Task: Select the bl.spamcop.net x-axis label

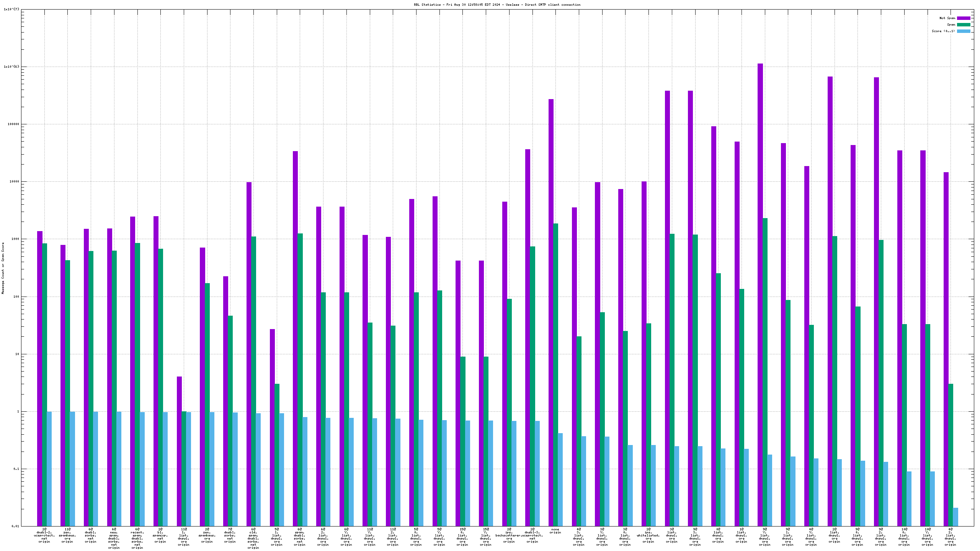Action: (x=160, y=535)
